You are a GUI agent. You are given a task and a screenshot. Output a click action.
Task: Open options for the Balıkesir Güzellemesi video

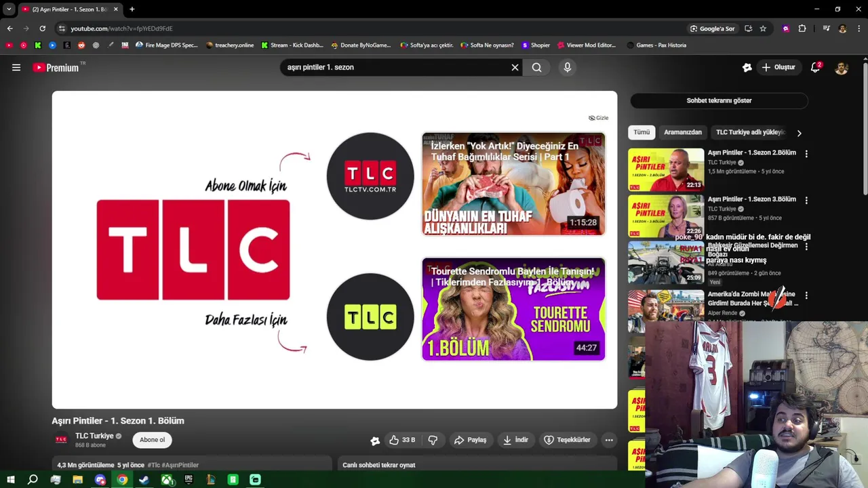[806, 247]
